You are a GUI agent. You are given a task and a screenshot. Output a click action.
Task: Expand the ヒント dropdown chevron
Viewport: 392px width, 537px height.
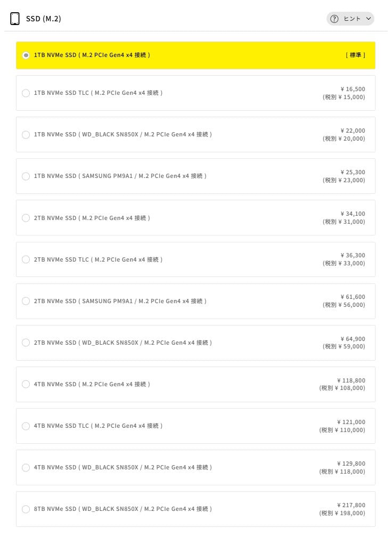click(368, 19)
